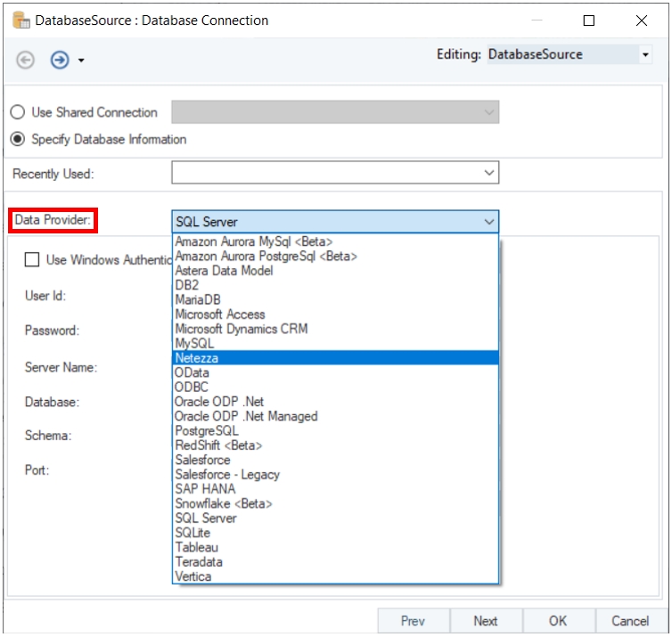
Task: Open the forward arrow's small dropdown caret
Action: [81, 61]
